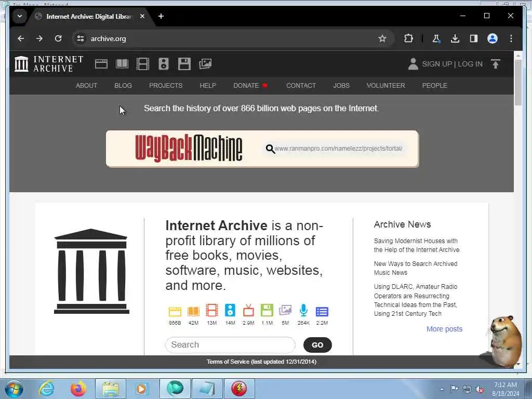
Task: Open the Windows Start button
Action: click(14, 389)
